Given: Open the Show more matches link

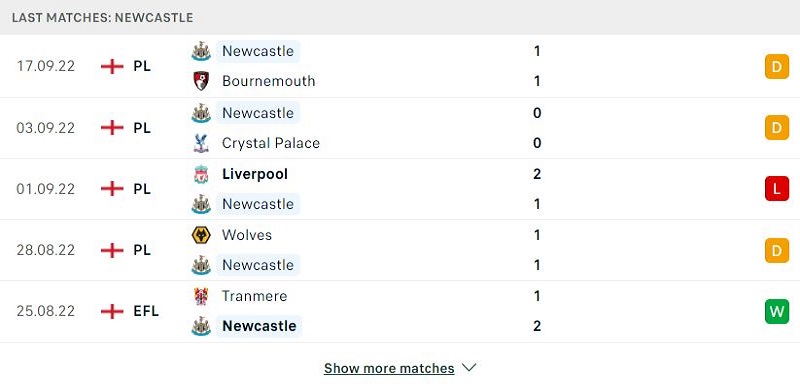Looking at the screenshot, I should (389, 368).
